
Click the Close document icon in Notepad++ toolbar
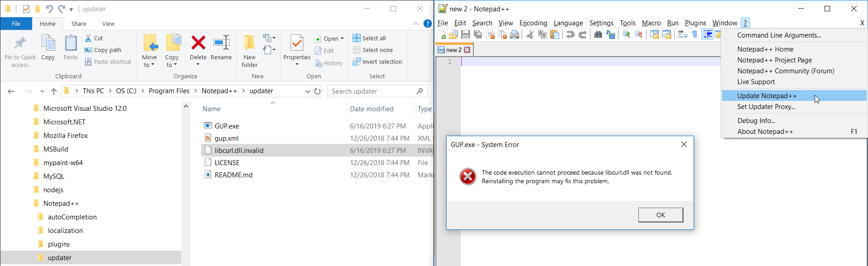tap(490, 34)
